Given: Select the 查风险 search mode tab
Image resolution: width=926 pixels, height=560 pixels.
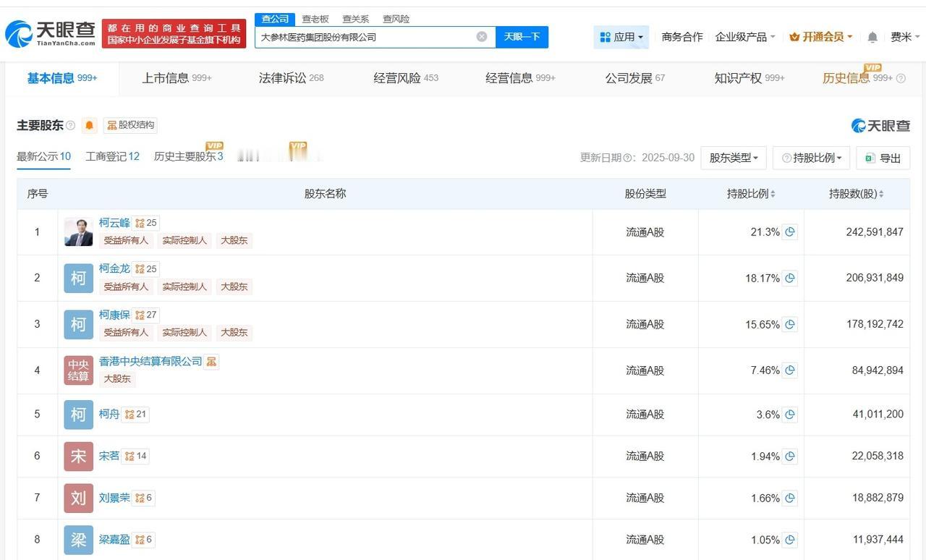Looking at the screenshot, I should [396, 19].
